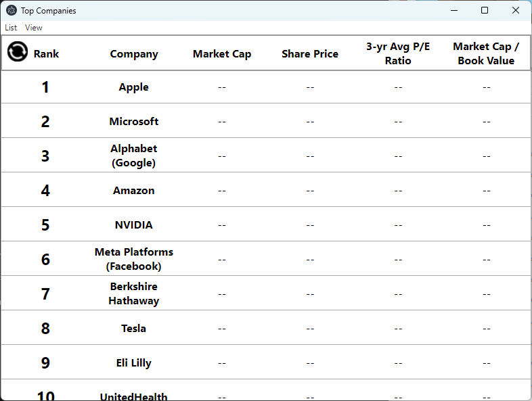Maximize the Top Companies window
Screen dimensions: 532x401
point(485,10)
